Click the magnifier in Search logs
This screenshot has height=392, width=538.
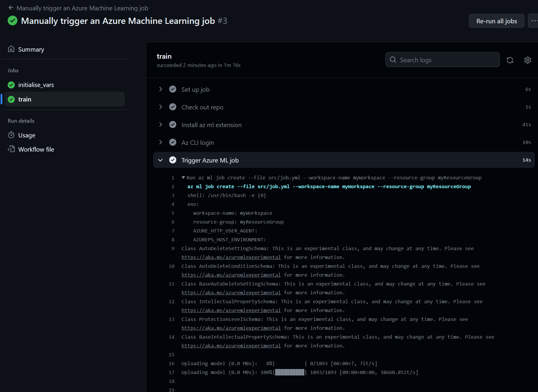pyautogui.click(x=393, y=60)
